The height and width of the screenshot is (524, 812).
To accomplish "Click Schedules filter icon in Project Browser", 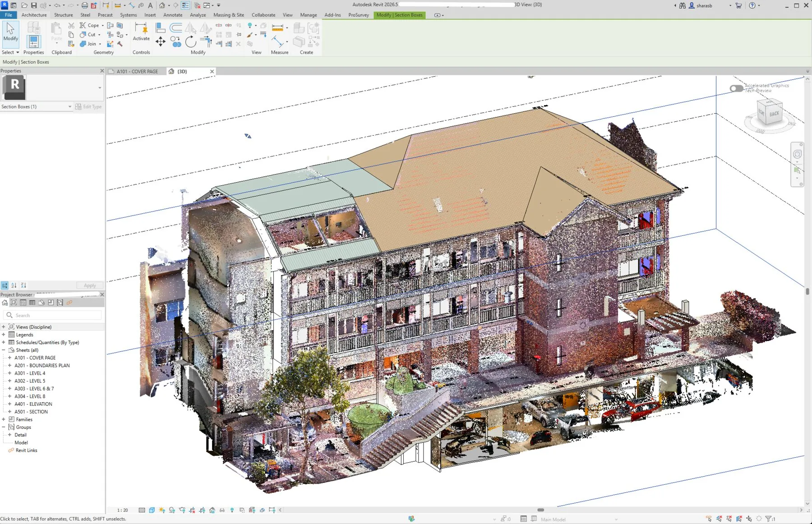I will [32, 303].
